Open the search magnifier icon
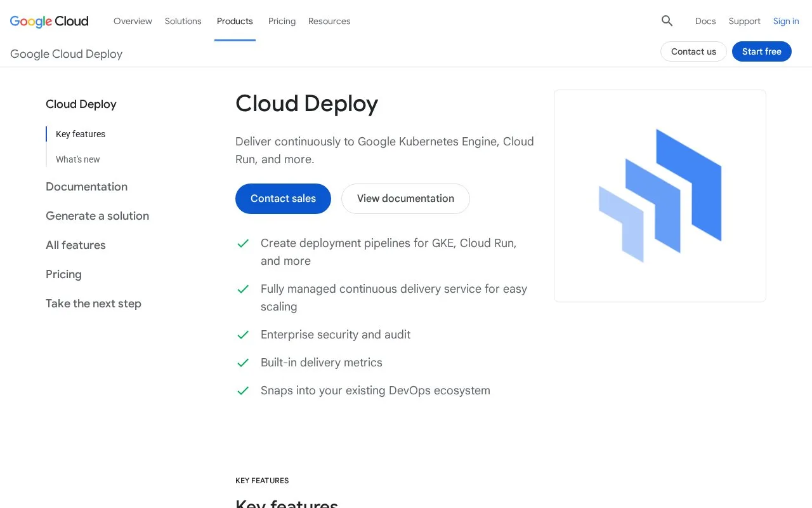 tap(667, 21)
